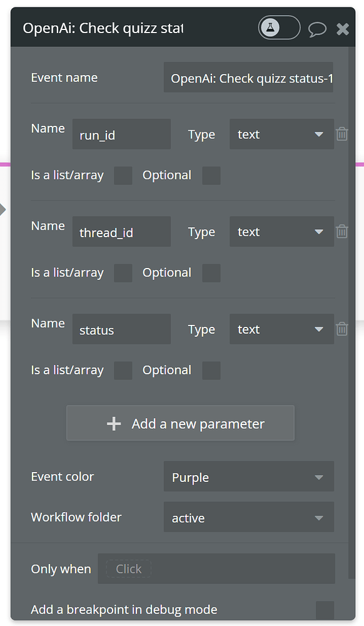Close the event property panel

[343, 29]
